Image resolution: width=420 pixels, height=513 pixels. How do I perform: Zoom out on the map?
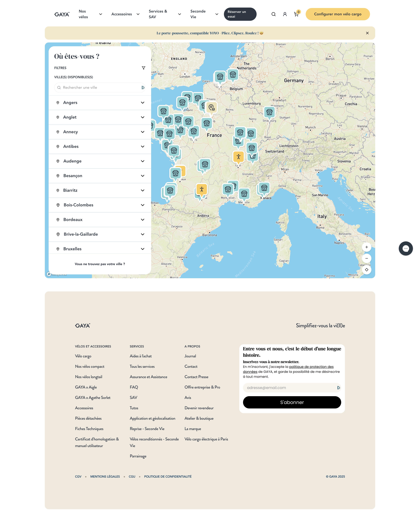[367, 258]
